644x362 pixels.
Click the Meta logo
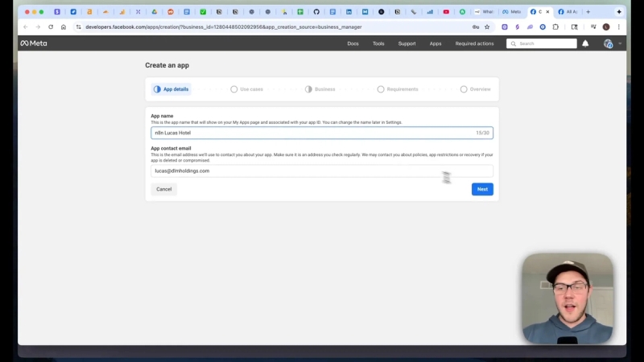coord(34,43)
